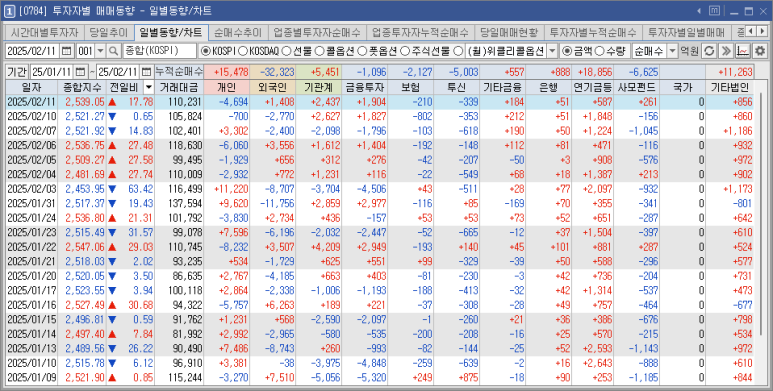Click index value 2,547.06
Screen dimensions: 773x391
85,247
